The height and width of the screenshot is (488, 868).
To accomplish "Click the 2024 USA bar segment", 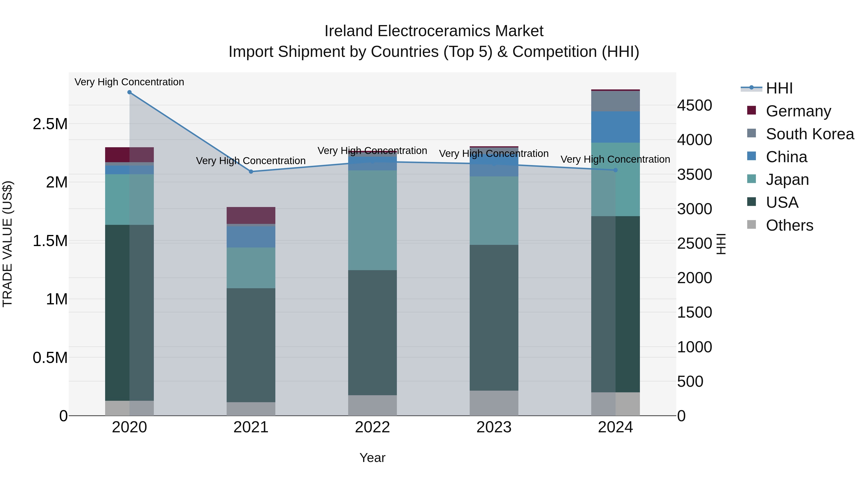I will click(x=616, y=304).
